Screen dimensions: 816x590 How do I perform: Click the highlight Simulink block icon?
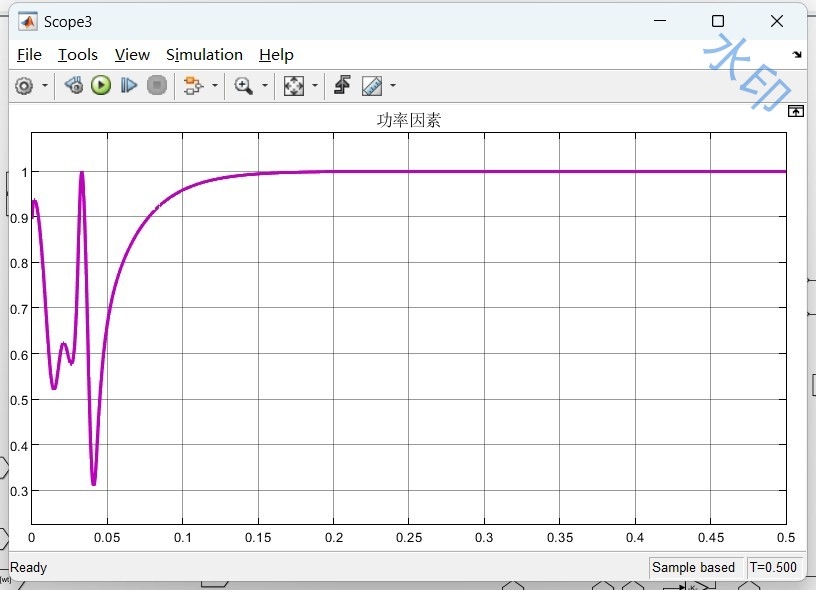[x=193, y=86]
